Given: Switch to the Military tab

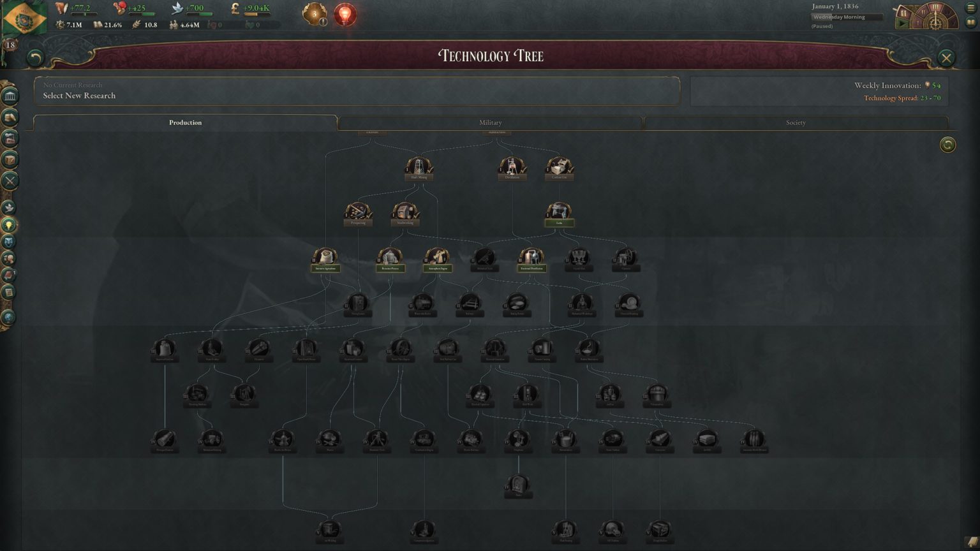Looking at the screenshot, I should click(x=490, y=122).
